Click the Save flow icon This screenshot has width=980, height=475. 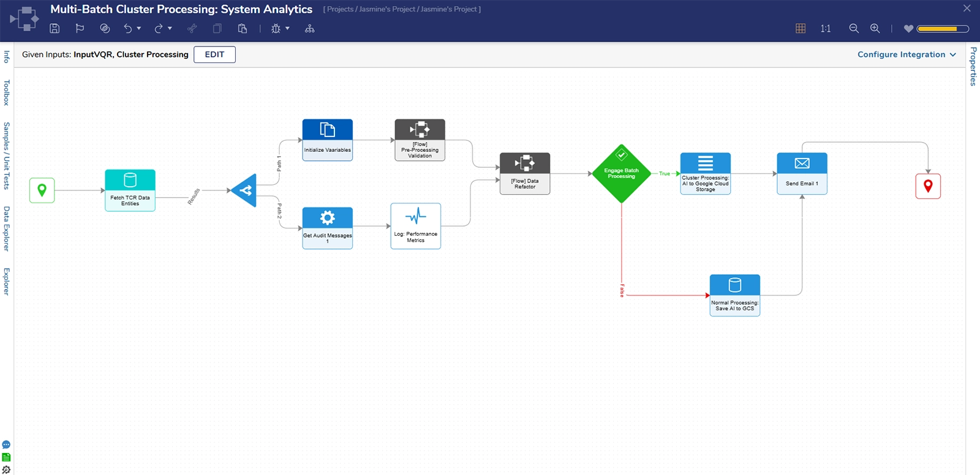55,28
